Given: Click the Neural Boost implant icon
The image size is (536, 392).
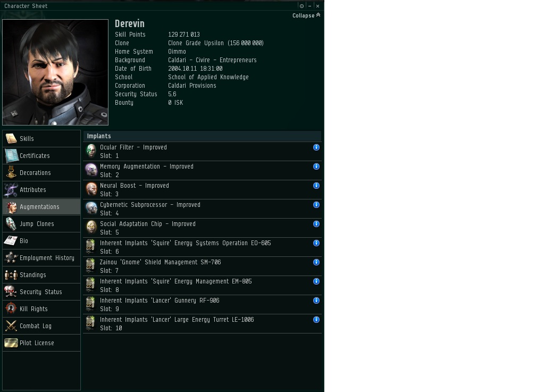Looking at the screenshot, I should coord(91,189).
